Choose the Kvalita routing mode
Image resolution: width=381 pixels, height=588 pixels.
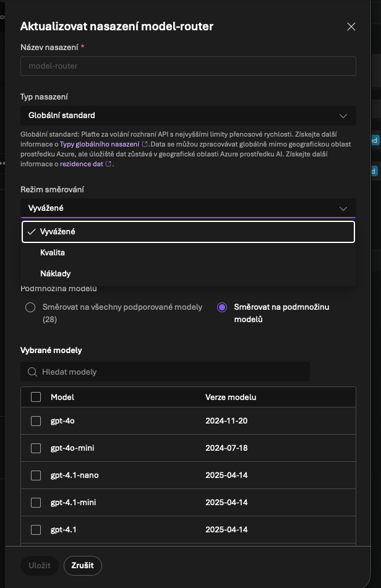pyautogui.click(x=188, y=253)
